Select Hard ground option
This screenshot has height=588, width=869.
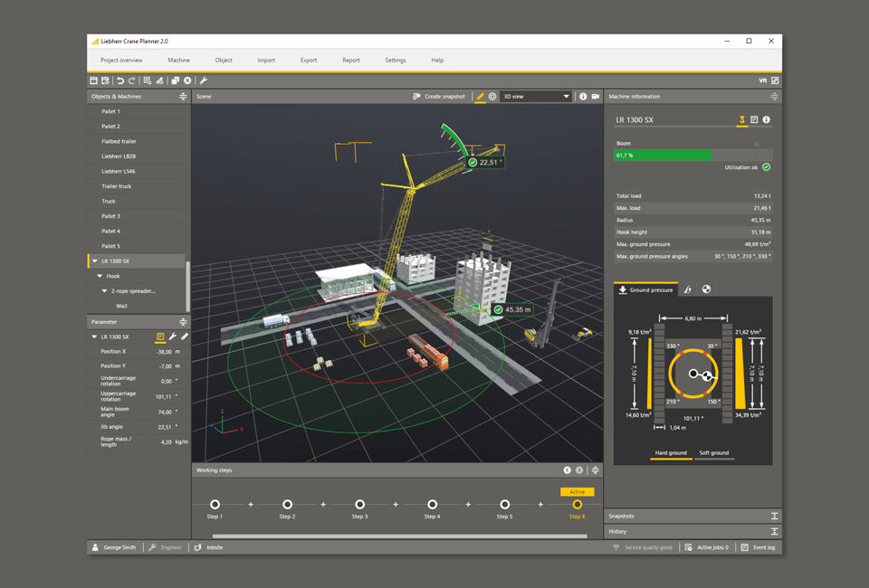tap(671, 453)
